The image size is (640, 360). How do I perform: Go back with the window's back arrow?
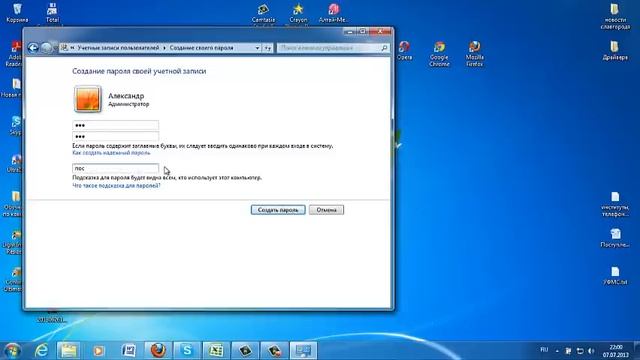(x=33, y=48)
